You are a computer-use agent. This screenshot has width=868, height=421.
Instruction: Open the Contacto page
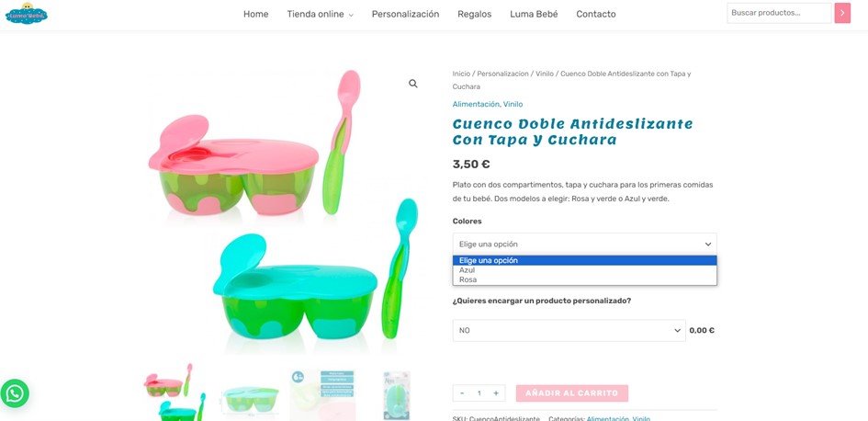click(595, 15)
